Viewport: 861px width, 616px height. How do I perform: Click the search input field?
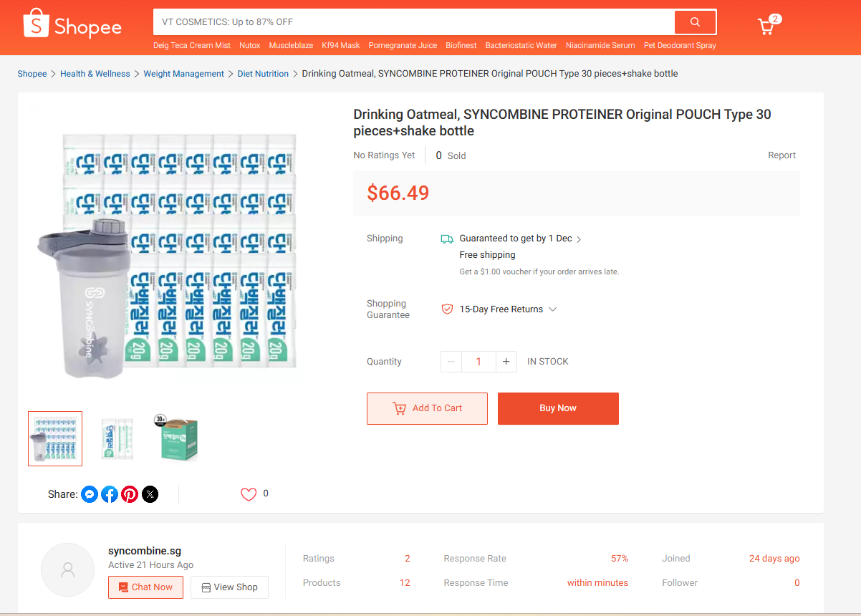coord(413,22)
